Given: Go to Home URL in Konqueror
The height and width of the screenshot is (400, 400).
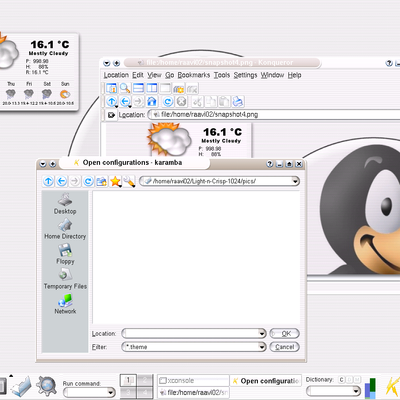Looking at the screenshot, I should click(152, 101).
